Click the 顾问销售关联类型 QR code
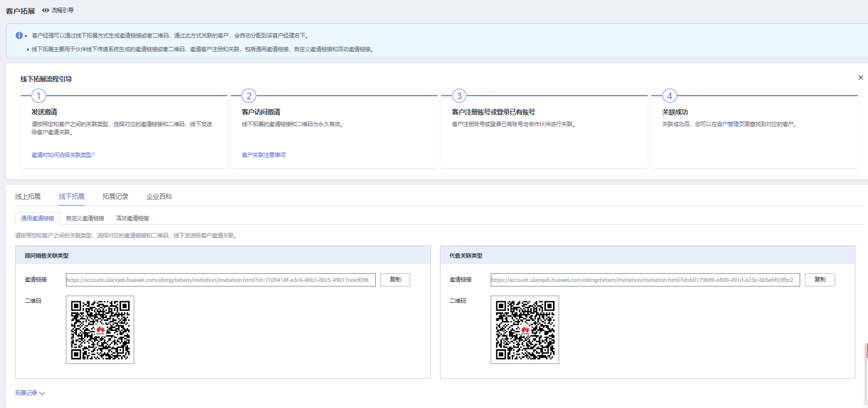Screen dimensions: 868x408 pos(100,330)
